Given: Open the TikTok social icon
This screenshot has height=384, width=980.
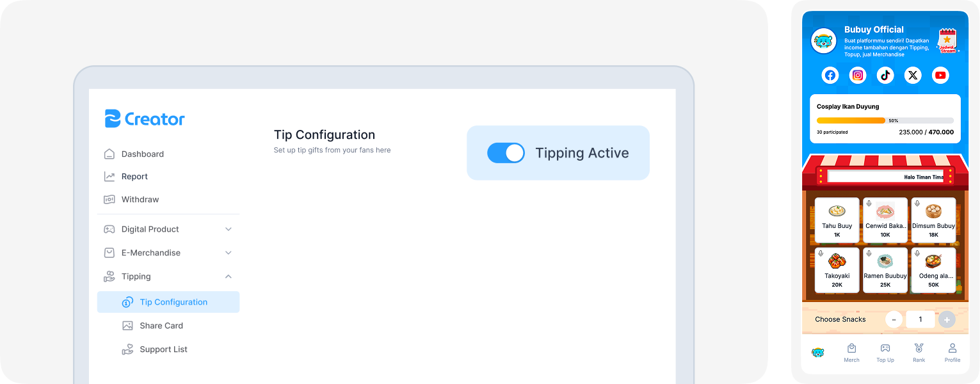Looking at the screenshot, I should (x=885, y=76).
